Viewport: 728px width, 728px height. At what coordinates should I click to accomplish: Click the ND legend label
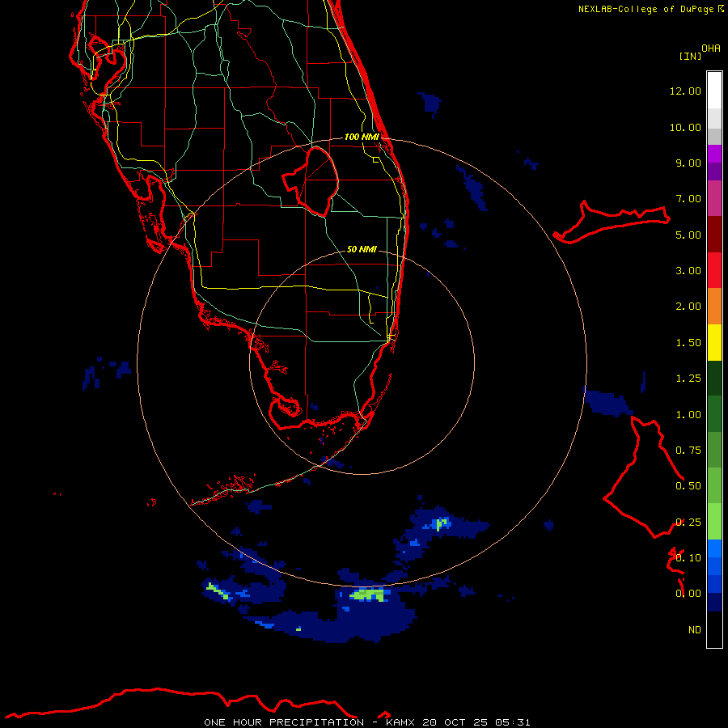pyautogui.click(x=695, y=630)
